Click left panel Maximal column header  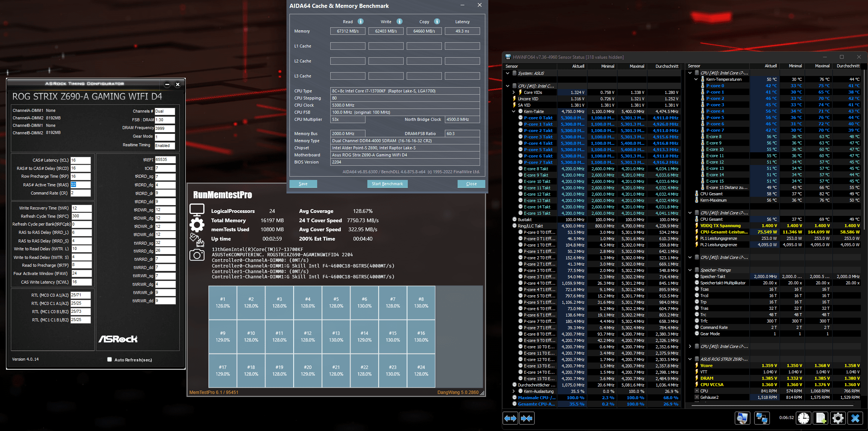point(632,66)
